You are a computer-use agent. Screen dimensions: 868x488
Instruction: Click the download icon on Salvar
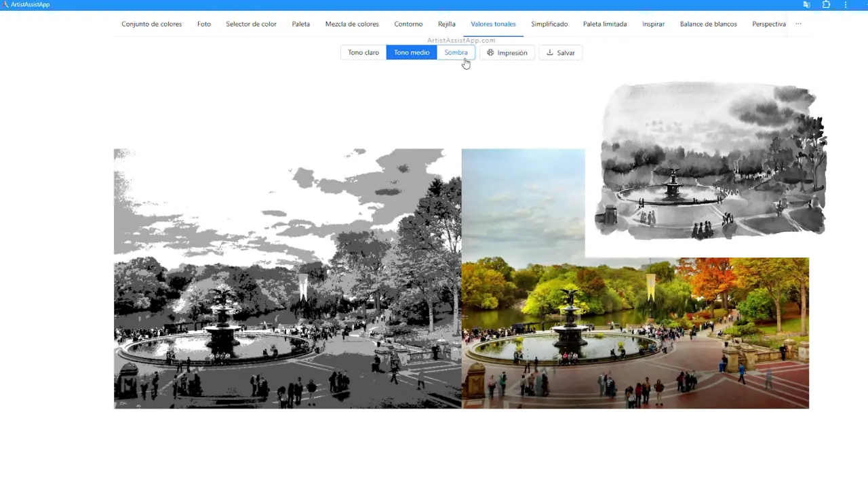coord(550,53)
